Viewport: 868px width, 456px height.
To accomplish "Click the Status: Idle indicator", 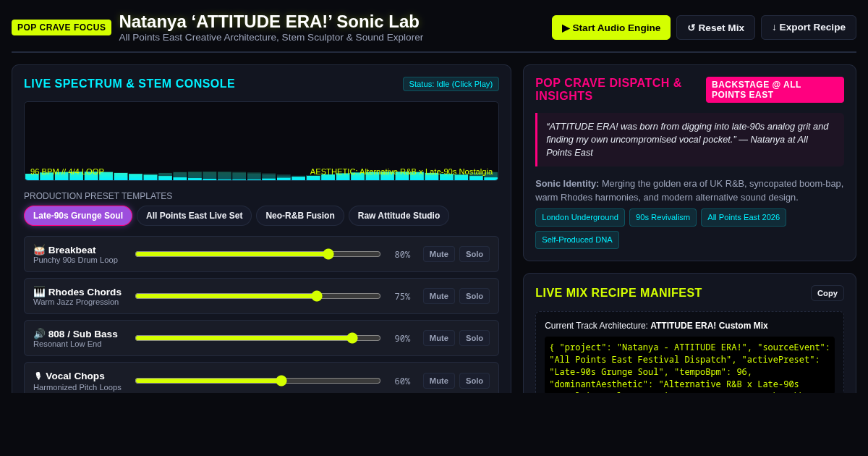I will 451,84.
